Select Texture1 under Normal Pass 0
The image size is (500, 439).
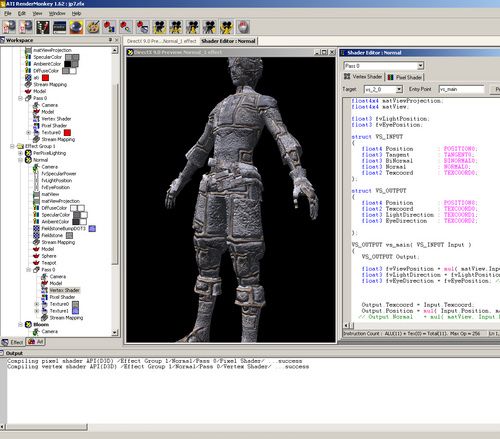(59, 311)
